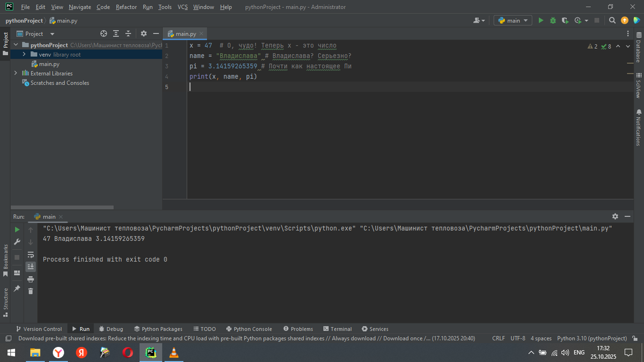The height and width of the screenshot is (362, 644).
Task: Open Python 3.10 interpreter selector
Action: pyautogui.click(x=592, y=338)
